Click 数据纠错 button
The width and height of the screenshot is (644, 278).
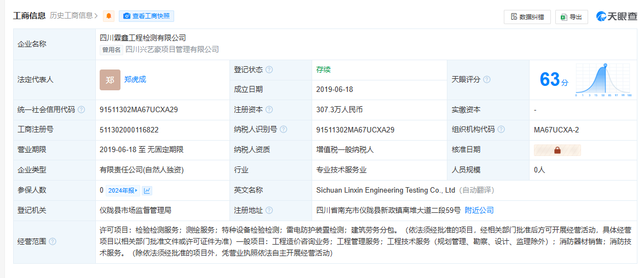[527, 17]
